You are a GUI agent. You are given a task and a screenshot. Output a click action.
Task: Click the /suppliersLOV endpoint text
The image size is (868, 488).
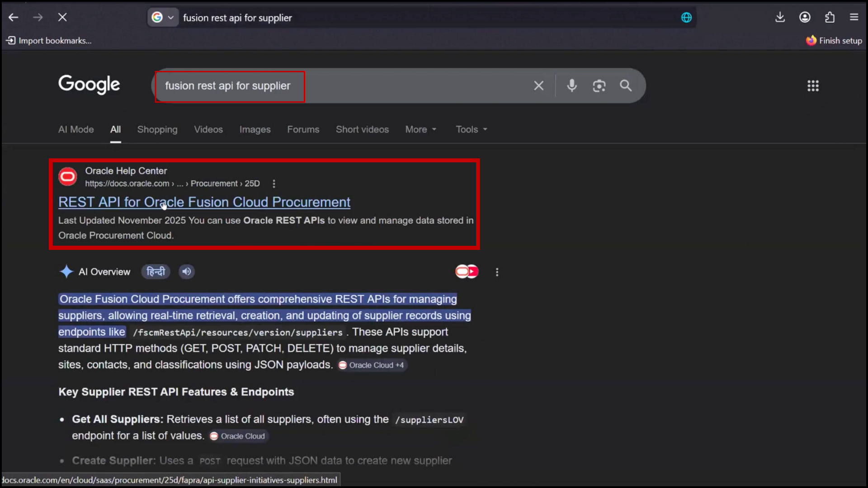pos(429,420)
